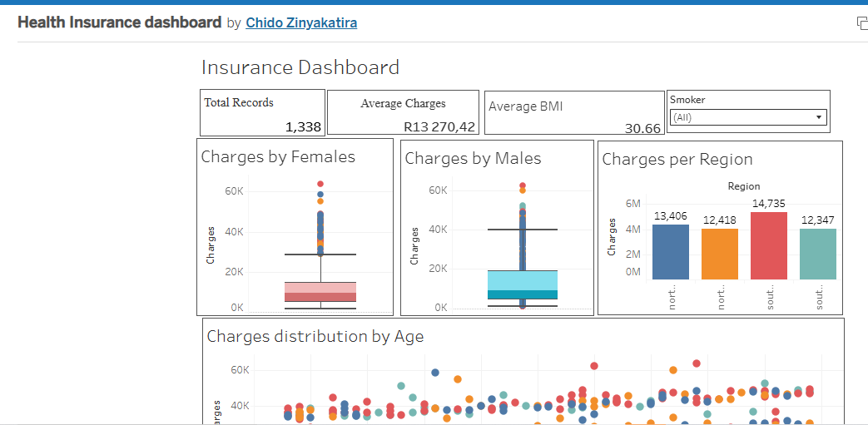Image resolution: width=868 pixels, height=425 pixels.
Task: Select the red 14,735 region bar
Action: (769, 245)
